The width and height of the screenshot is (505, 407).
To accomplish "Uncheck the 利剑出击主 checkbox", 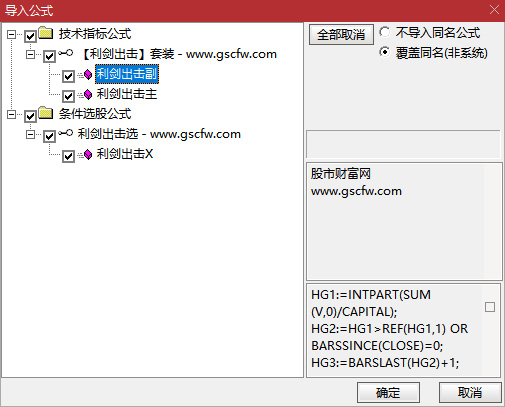I will (68, 96).
